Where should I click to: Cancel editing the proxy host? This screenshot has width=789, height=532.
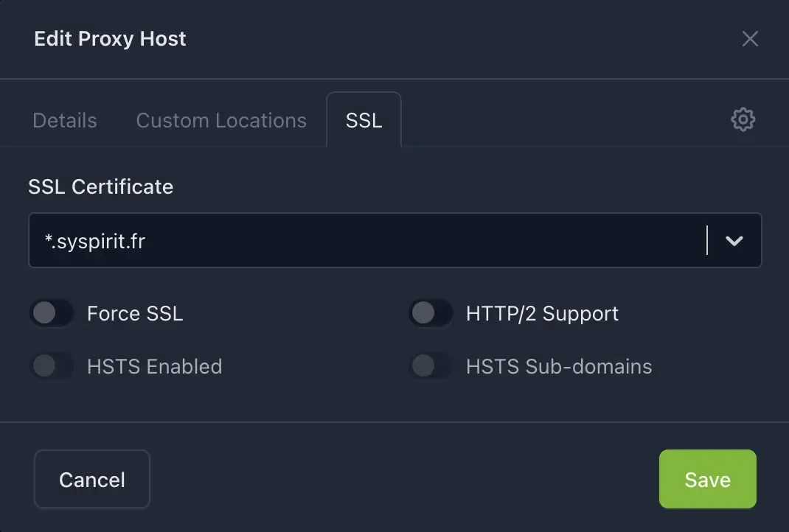(91, 479)
